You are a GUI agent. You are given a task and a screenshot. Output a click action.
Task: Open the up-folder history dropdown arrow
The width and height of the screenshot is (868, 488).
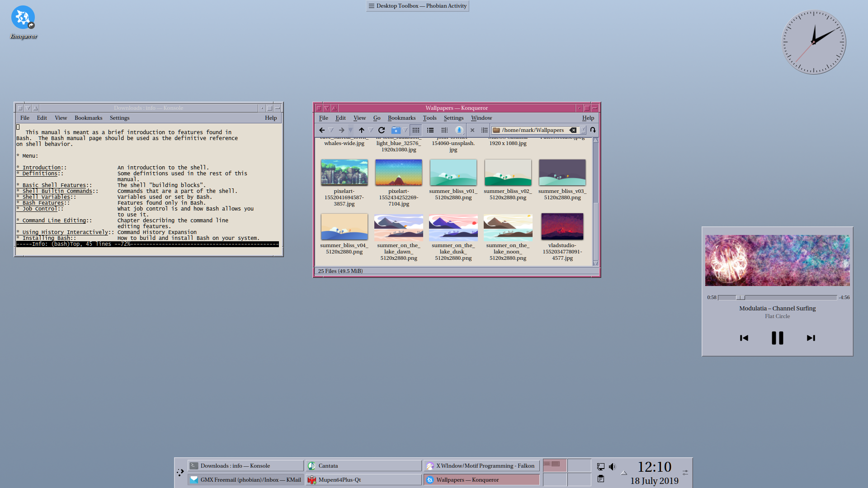point(371,130)
